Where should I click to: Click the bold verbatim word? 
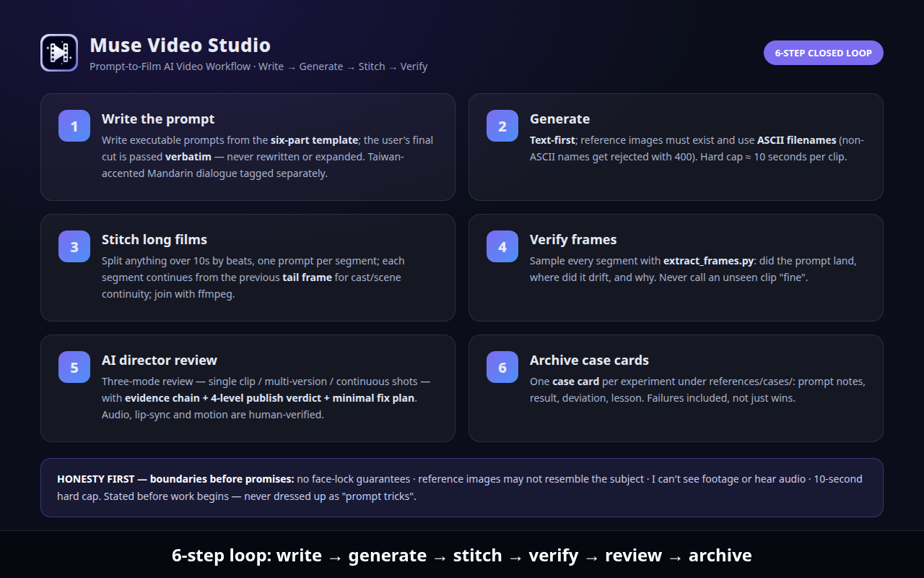(188, 157)
